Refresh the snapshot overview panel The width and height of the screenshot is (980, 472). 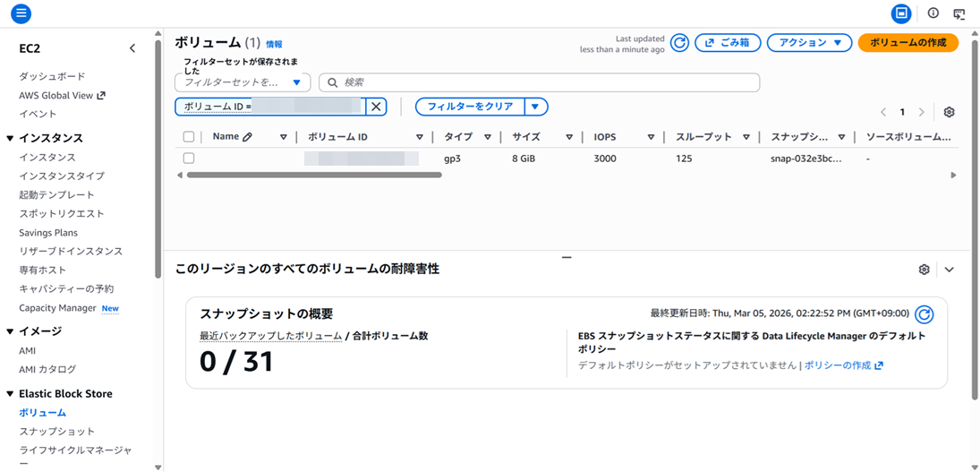click(x=925, y=314)
